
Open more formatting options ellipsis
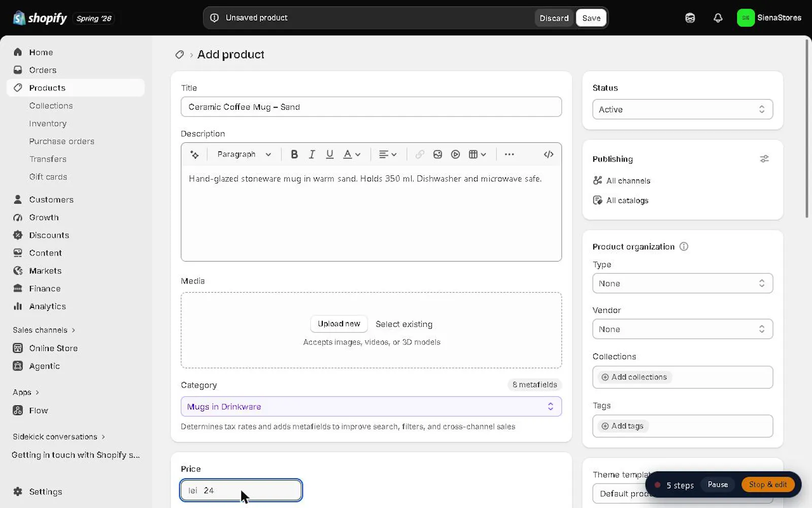pos(509,154)
